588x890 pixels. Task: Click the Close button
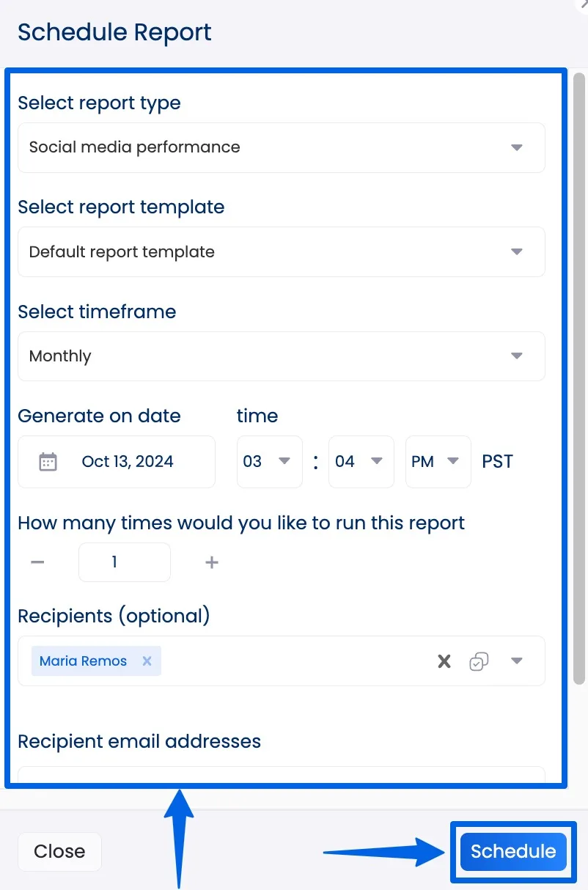[x=59, y=851]
